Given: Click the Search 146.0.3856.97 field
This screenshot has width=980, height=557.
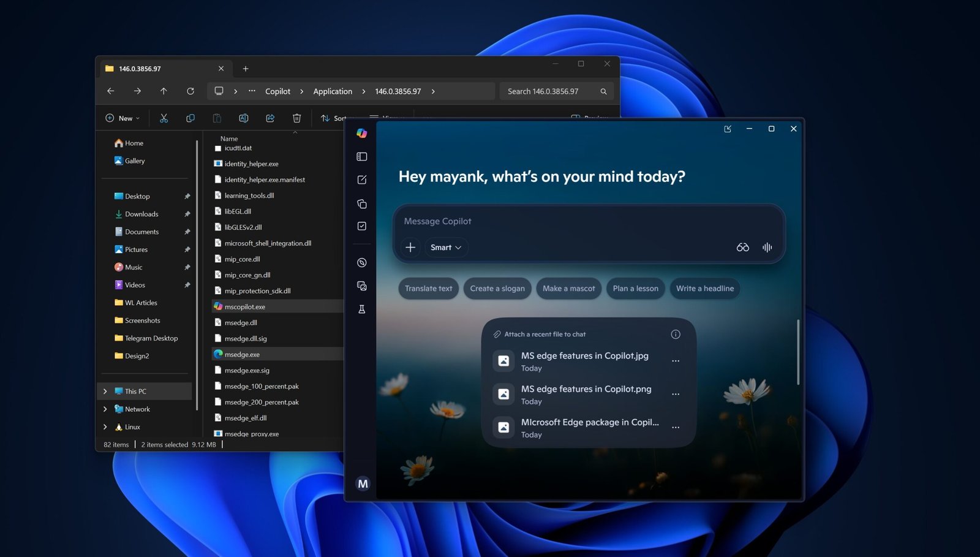Looking at the screenshot, I should (x=550, y=91).
